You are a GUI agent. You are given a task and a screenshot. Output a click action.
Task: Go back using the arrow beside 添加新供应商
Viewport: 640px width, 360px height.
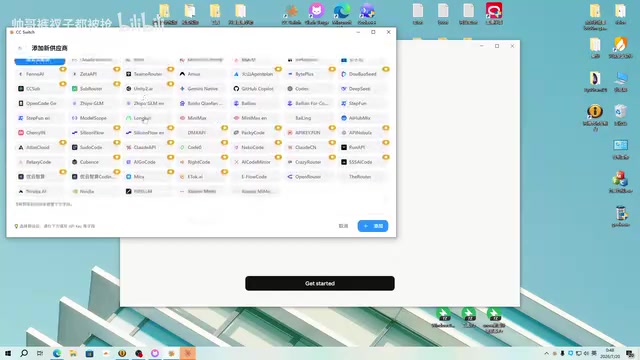20,48
